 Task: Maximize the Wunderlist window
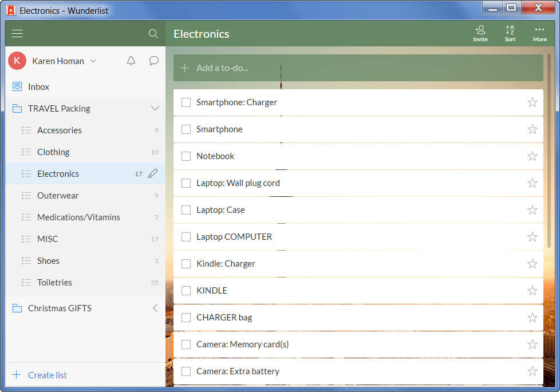pyautogui.click(x=511, y=8)
